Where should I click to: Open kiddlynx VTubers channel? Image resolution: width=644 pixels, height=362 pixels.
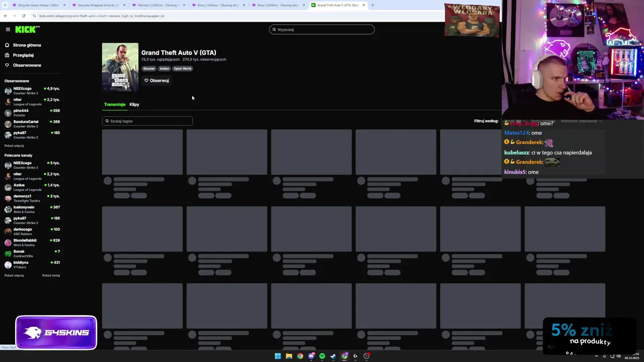pos(32,264)
